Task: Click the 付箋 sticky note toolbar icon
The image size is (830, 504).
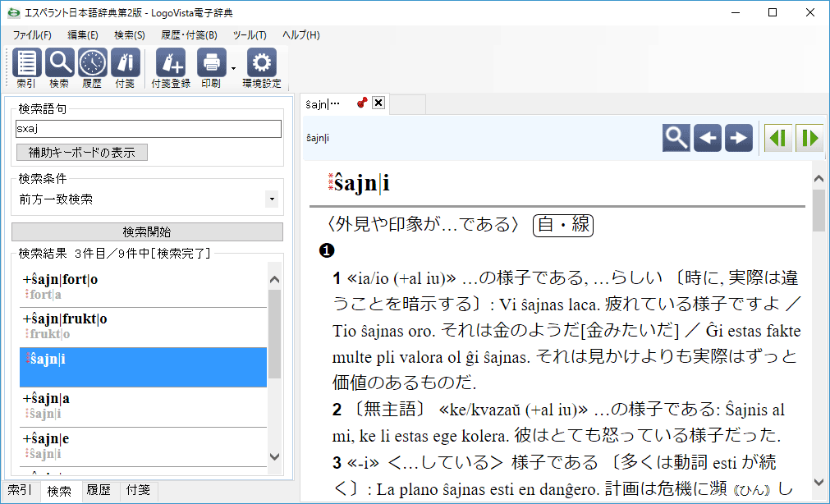Action: tap(125, 63)
